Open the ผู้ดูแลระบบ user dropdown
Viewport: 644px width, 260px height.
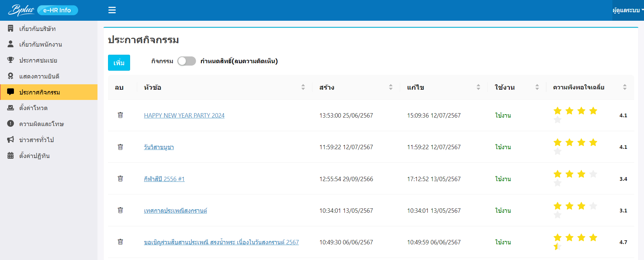pyautogui.click(x=628, y=10)
